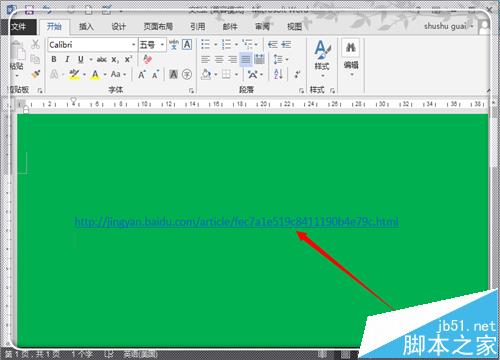Viewport: 500px width, 360px height.
Task: Toggle Italic formatting
Action: click(67, 59)
